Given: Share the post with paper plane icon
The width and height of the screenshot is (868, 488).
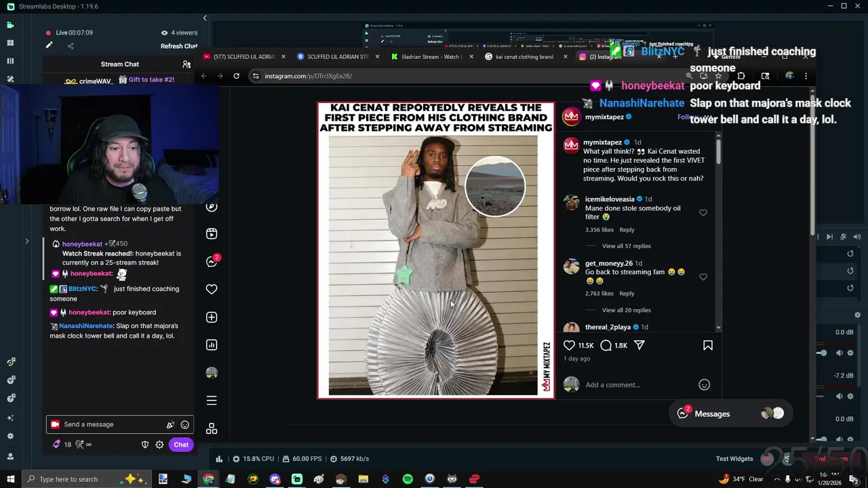Looking at the screenshot, I should click(x=639, y=345).
